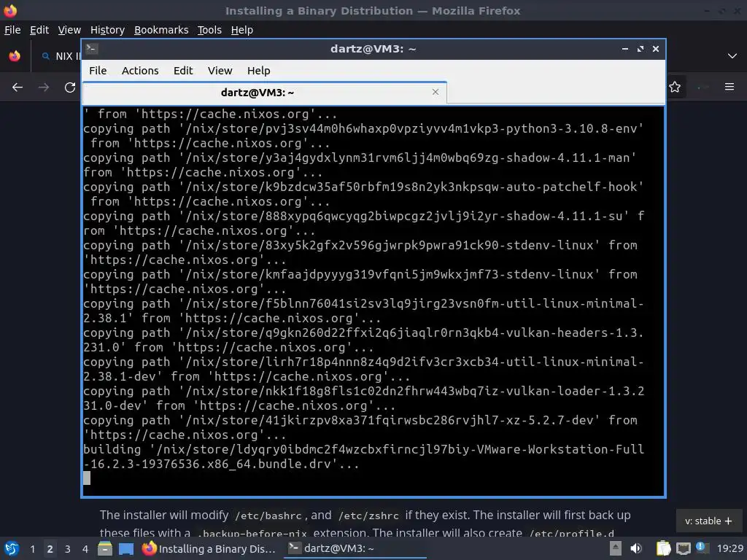The height and width of the screenshot is (560, 747).
Task: Open Firefox History menu
Action: pos(107,30)
